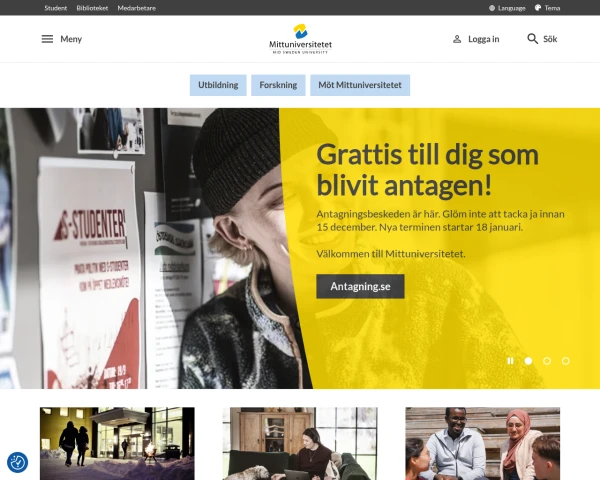Select the first carousel slide dot
The height and width of the screenshot is (480, 600).
528,361
